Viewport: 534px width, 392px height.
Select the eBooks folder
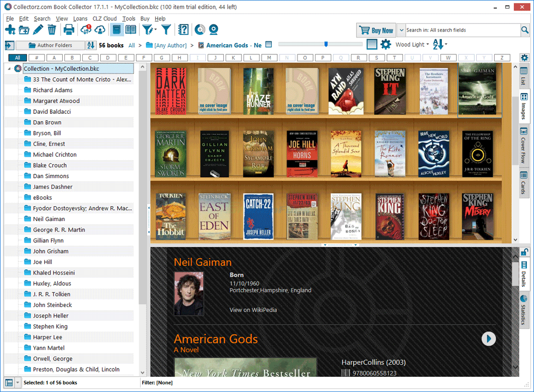coord(43,198)
